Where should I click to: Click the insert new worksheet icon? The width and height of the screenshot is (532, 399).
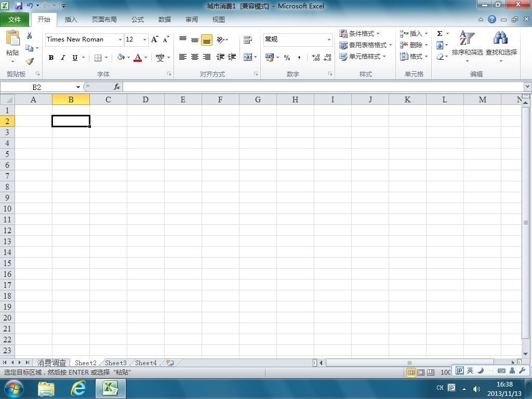pos(170,363)
